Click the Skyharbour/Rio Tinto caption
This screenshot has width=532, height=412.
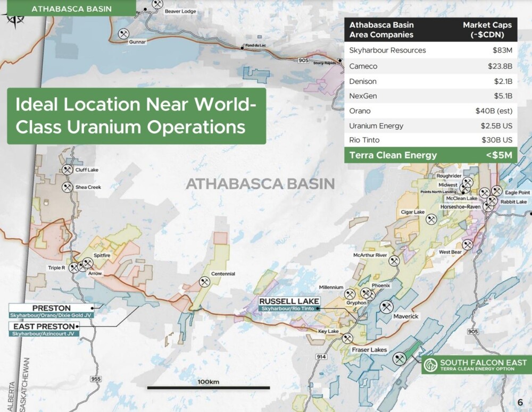288,308
